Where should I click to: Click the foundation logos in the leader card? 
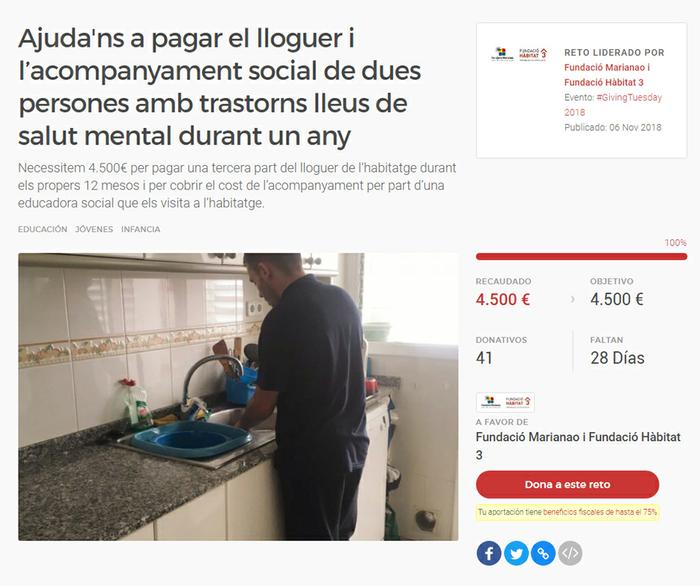click(519, 54)
